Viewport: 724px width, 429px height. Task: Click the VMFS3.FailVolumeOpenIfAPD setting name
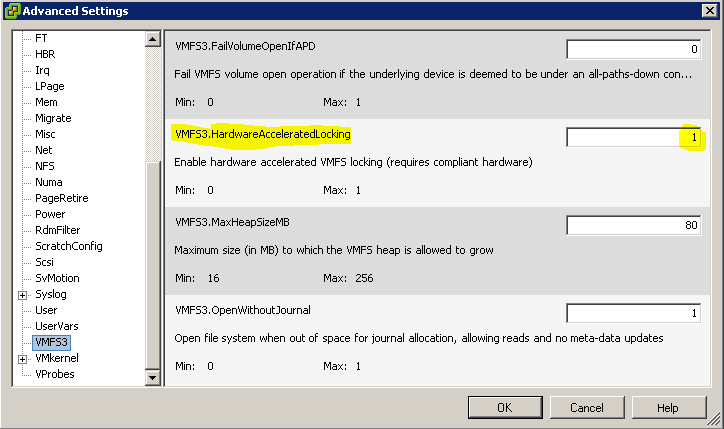click(x=245, y=46)
